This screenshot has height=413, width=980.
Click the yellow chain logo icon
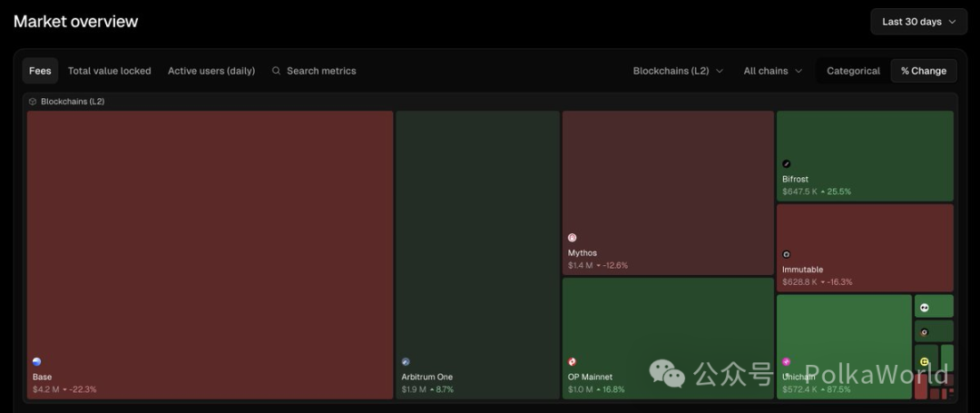point(925,362)
